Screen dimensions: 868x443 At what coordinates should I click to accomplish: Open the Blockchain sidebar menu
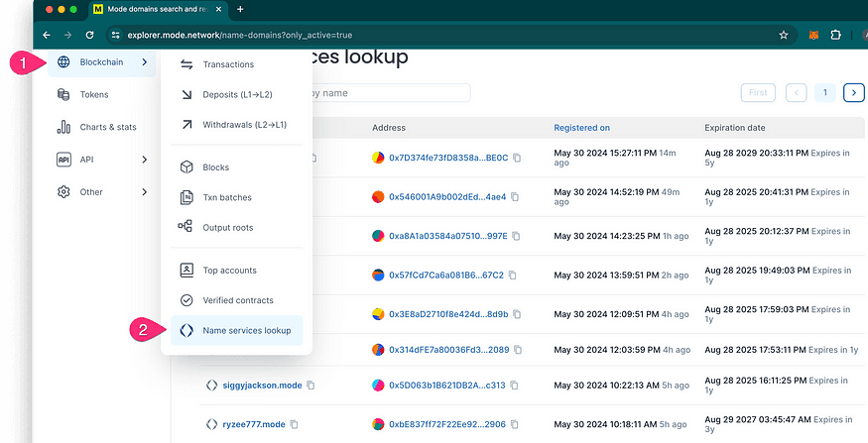(x=102, y=62)
